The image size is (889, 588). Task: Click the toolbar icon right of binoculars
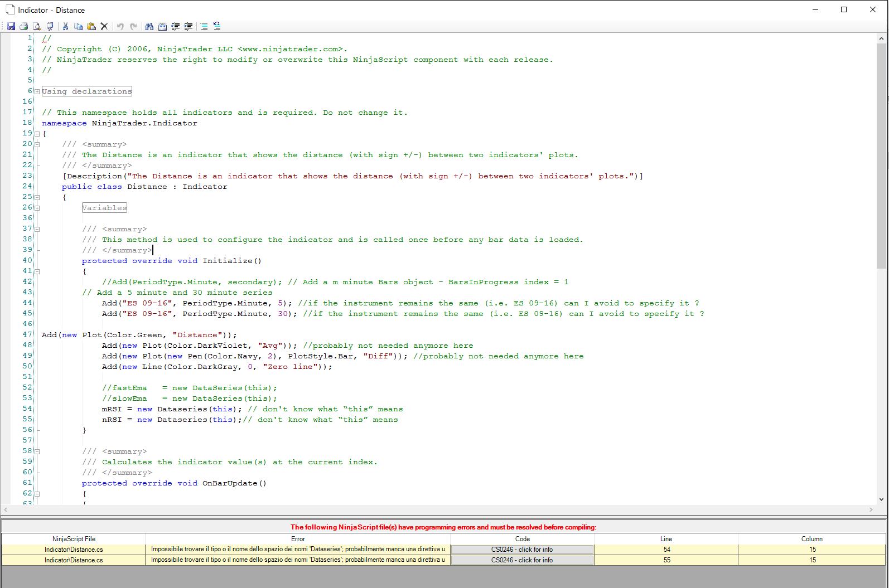[162, 26]
